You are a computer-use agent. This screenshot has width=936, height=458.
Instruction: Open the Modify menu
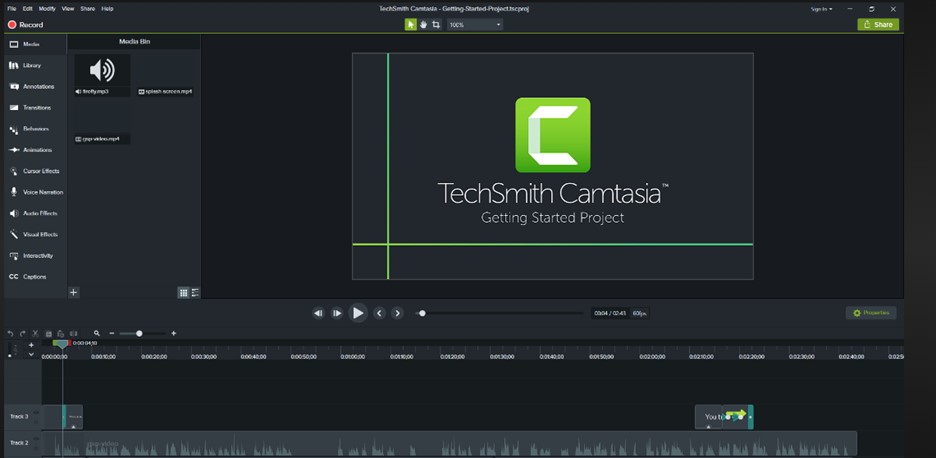[x=47, y=9]
